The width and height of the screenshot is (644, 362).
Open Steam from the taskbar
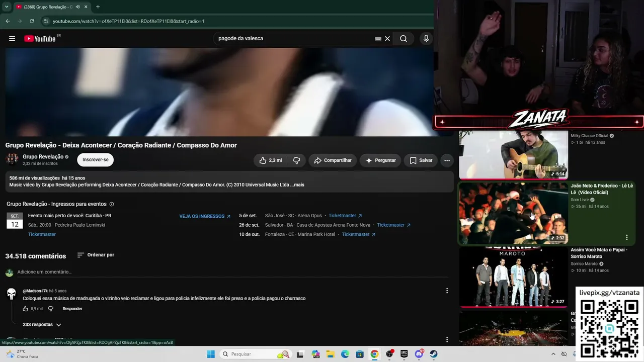pyautogui.click(x=434, y=354)
